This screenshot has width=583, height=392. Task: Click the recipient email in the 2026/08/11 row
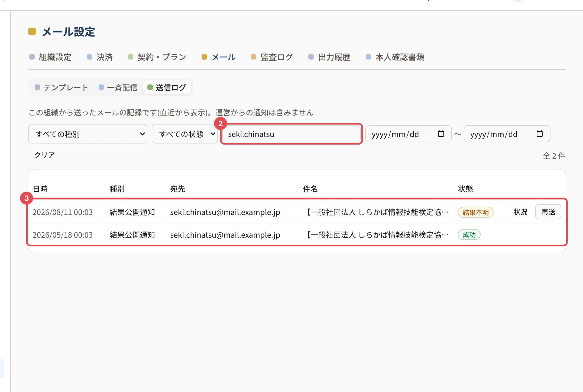point(225,212)
